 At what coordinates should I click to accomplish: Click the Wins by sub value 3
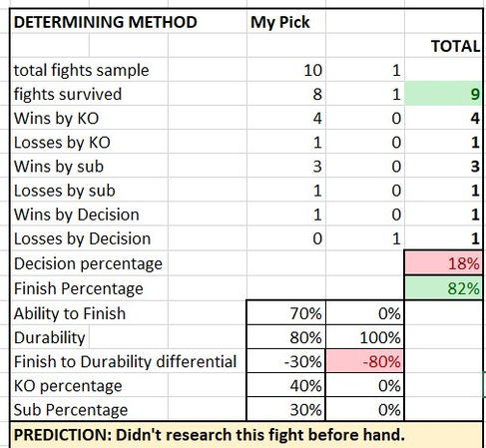coord(286,166)
